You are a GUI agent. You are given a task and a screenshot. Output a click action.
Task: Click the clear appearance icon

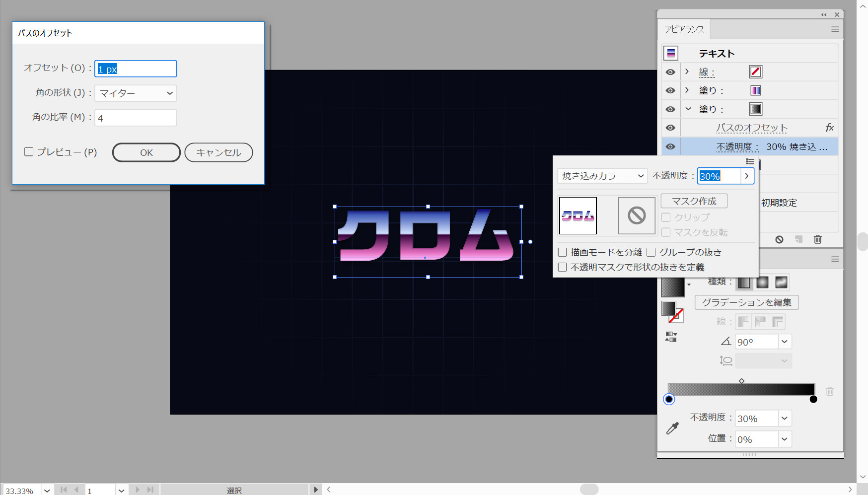[779, 239]
